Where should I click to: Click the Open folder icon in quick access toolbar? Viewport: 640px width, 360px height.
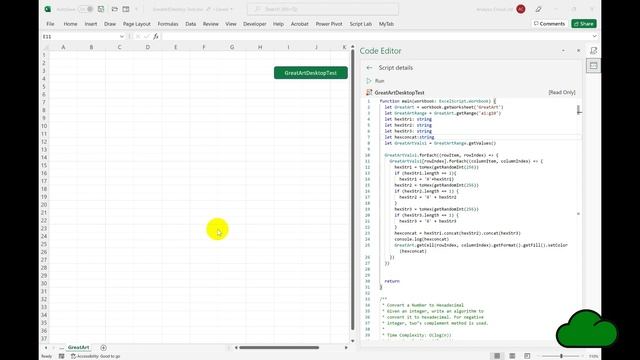115,9
